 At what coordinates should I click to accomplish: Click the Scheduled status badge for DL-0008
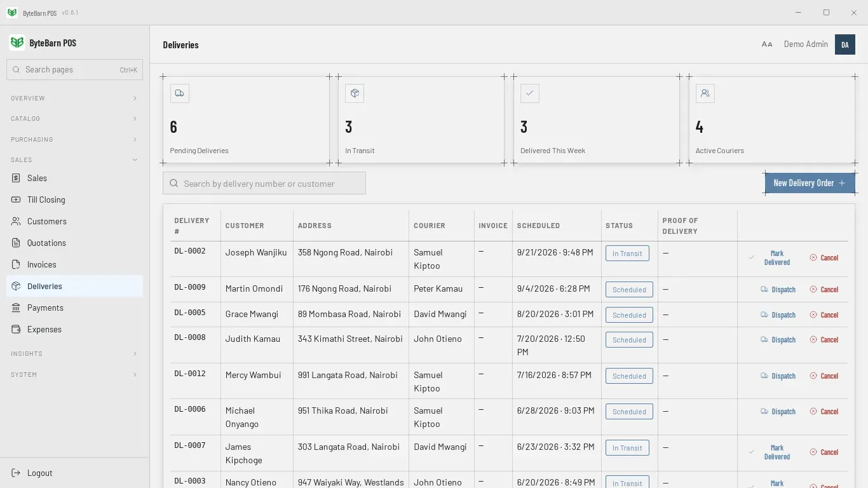tap(629, 340)
